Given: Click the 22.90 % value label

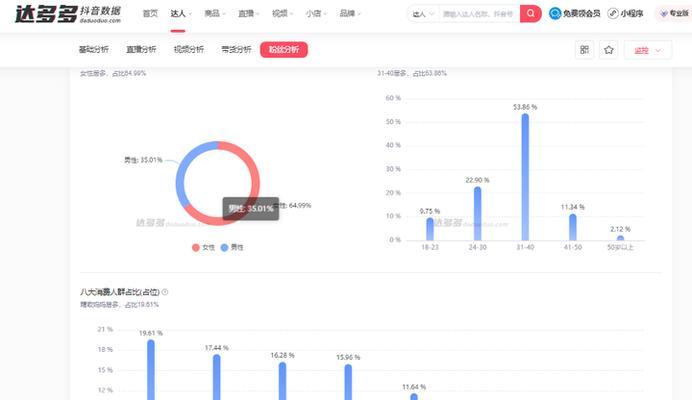Looking at the screenshot, I should pyautogui.click(x=478, y=180).
